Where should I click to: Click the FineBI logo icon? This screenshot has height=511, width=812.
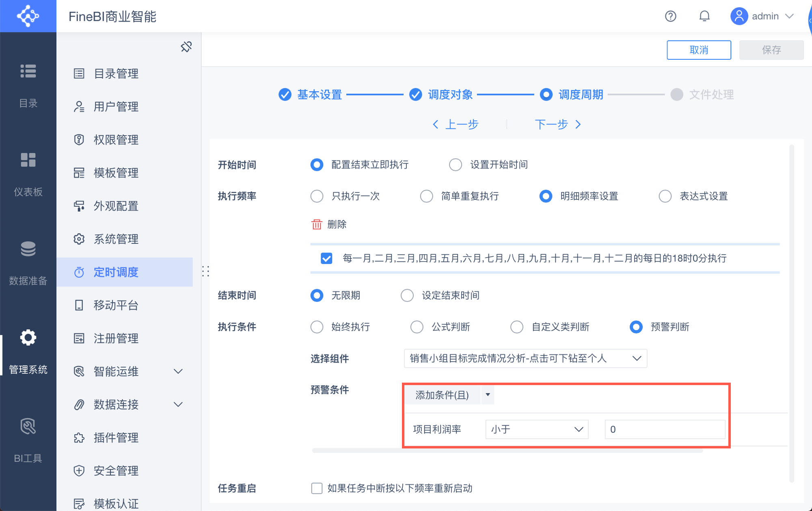coord(28,16)
